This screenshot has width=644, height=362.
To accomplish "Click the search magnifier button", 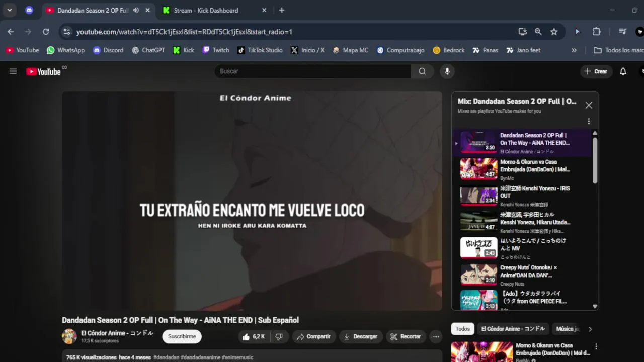I will pos(422,71).
